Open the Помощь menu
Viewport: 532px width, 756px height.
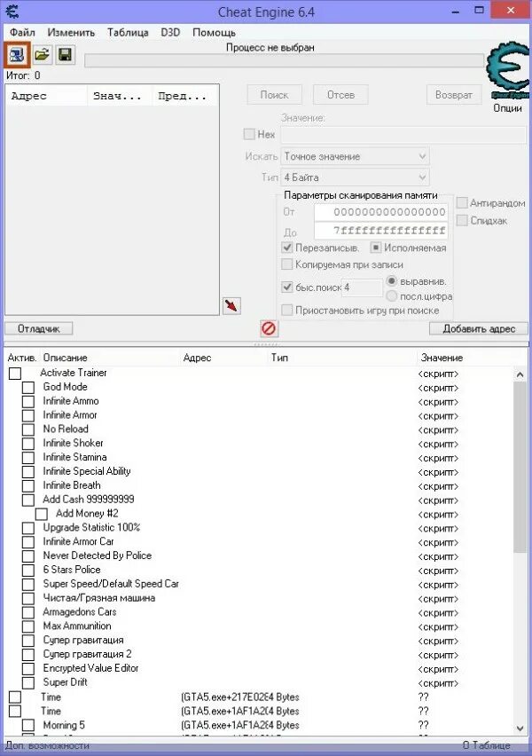coord(214,32)
